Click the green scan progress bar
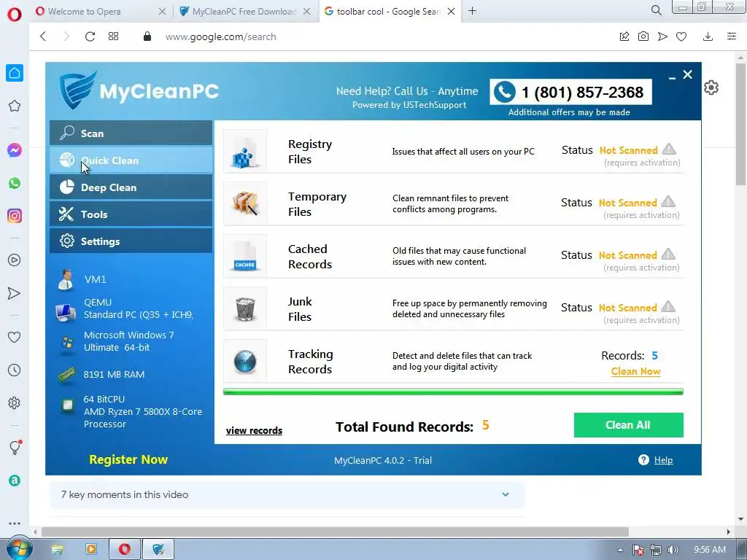This screenshot has width=747, height=560. point(453,392)
